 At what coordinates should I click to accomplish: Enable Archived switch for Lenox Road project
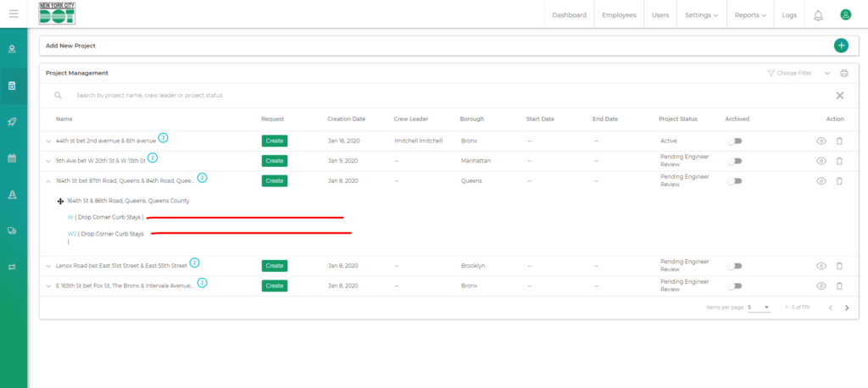coord(734,266)
